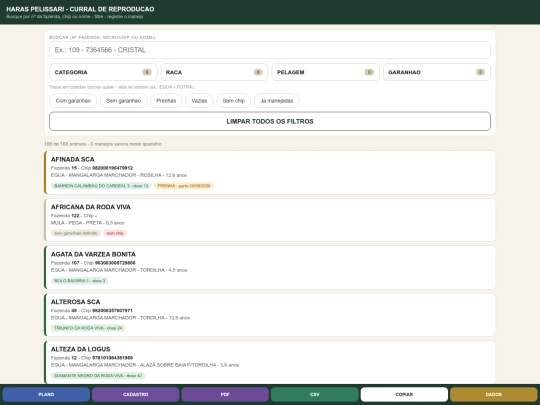Expand the GARANHAO filter
The width and height of the screenshot is (540, 405).
point(437,72)
